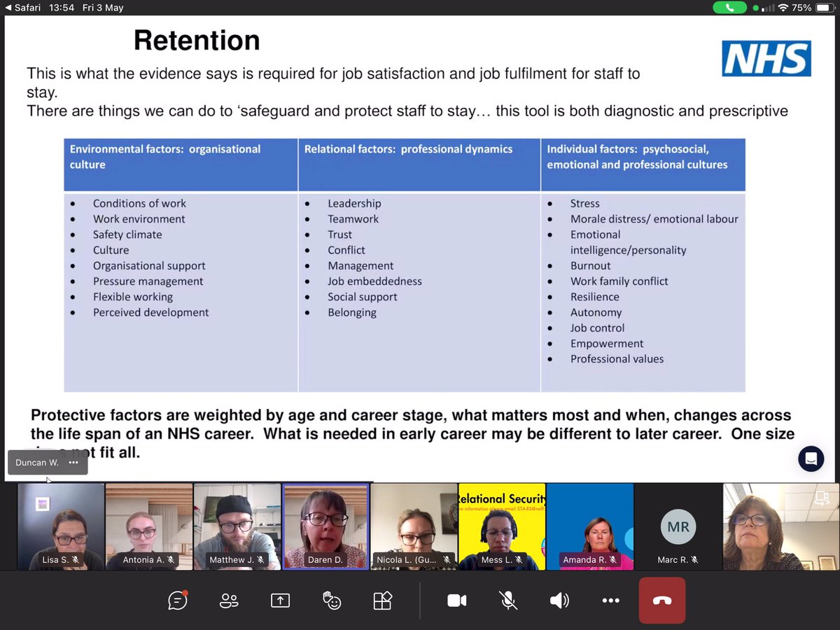840x630 pixels.
Task: Return to Safari via back link
Action: pyautogui.click(x=24, y=8)
